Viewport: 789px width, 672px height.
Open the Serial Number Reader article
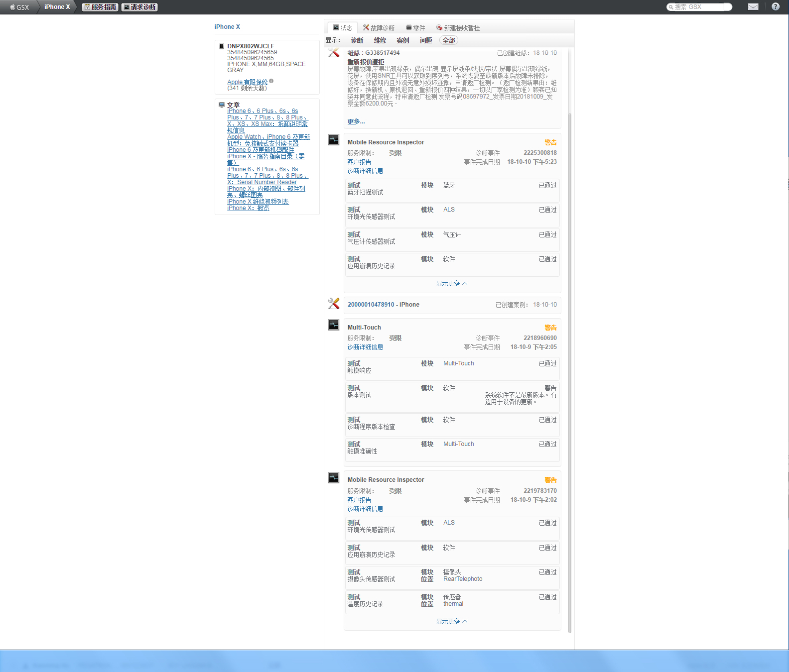point(267,176)
